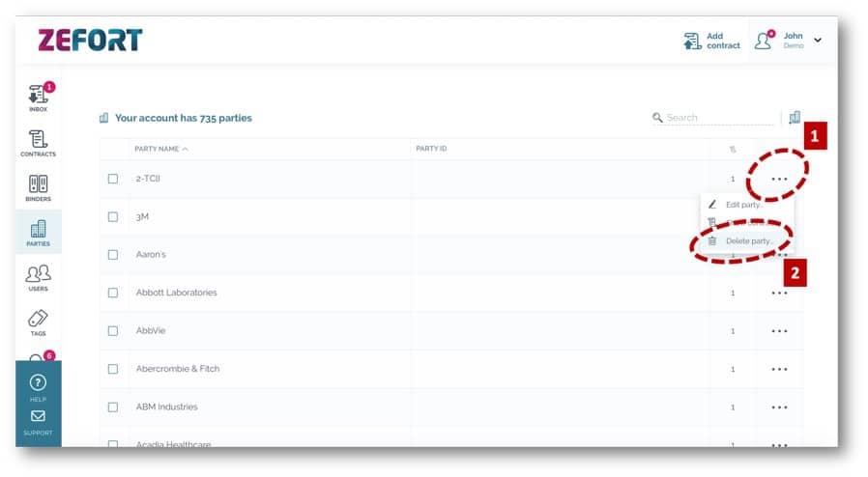Screen dimensions: 868x477
Task: Open the Inbox in the sidebar
Action: click(39, 98)
